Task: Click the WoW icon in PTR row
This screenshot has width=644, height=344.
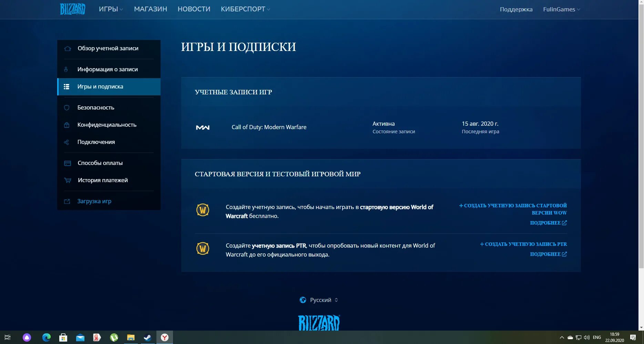Action: pyautogui.click(x=203, y=248)
